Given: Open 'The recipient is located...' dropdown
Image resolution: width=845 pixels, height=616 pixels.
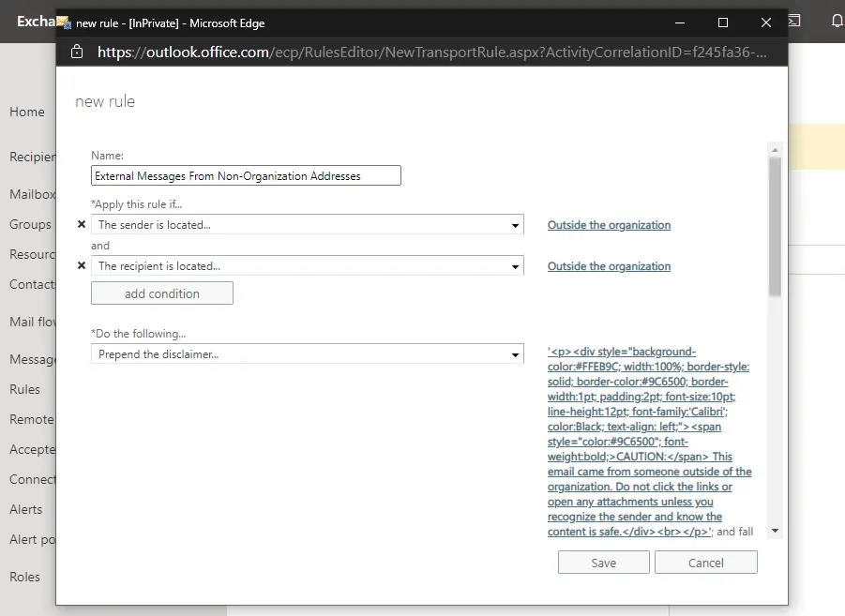Looking at the screenshot, I should pos(308,265).
